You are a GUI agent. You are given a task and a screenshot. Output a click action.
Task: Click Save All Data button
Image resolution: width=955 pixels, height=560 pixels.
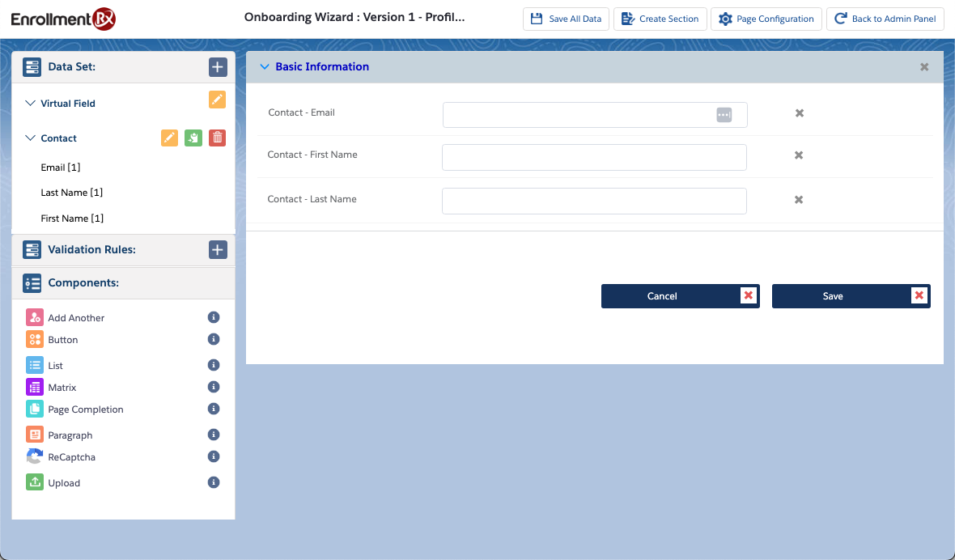(566, 19)
